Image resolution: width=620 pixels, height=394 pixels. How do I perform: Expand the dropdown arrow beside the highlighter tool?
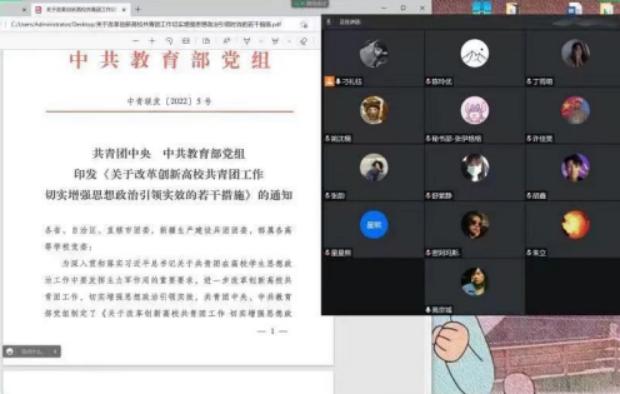point(289,41)
